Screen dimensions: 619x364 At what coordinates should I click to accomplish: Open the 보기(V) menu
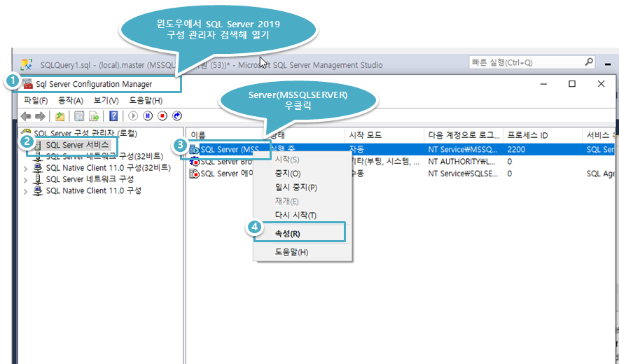106,101
